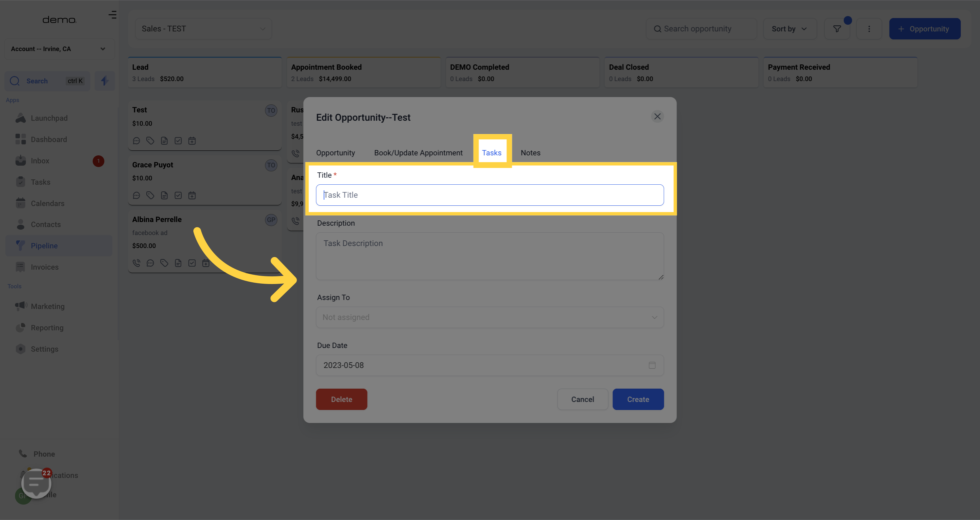
Task: Open the Sales - TEST pipeline dropdown
Action: pyautogui.click(x=203, y=29)
